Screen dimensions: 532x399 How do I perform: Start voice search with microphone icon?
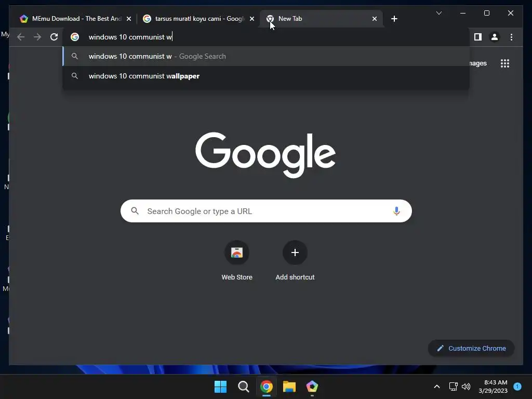(x=396, y=211)
